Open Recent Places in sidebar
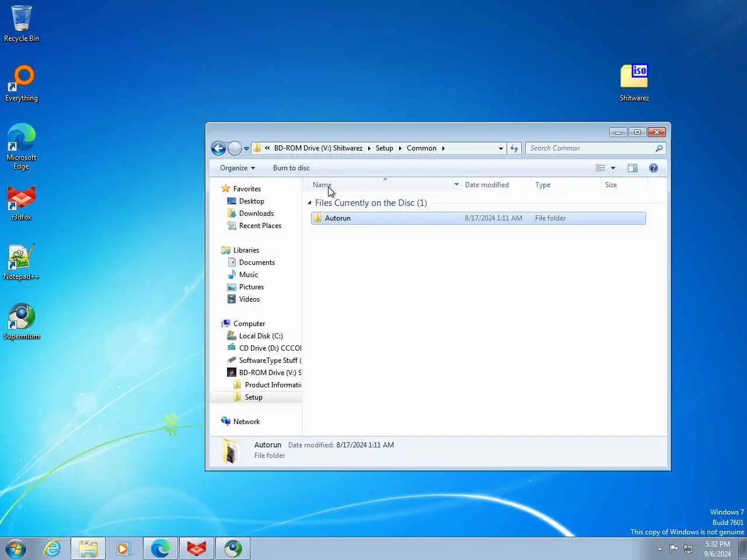 pyautogui.click(x=260, y=226)
